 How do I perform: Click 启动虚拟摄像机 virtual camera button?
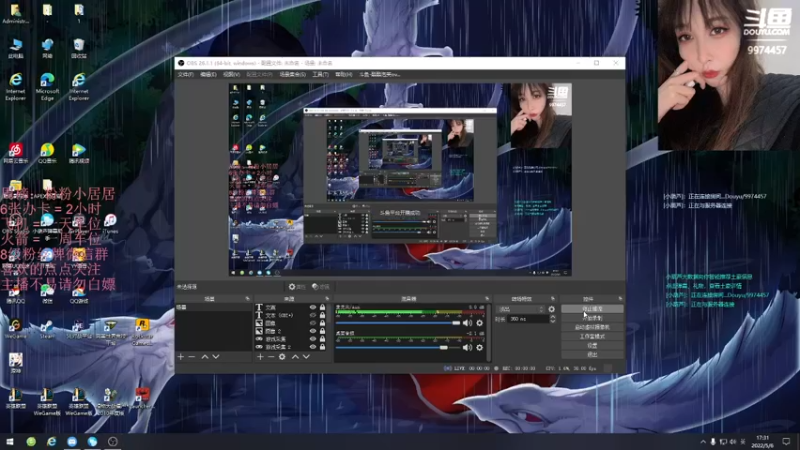(592, 327)
